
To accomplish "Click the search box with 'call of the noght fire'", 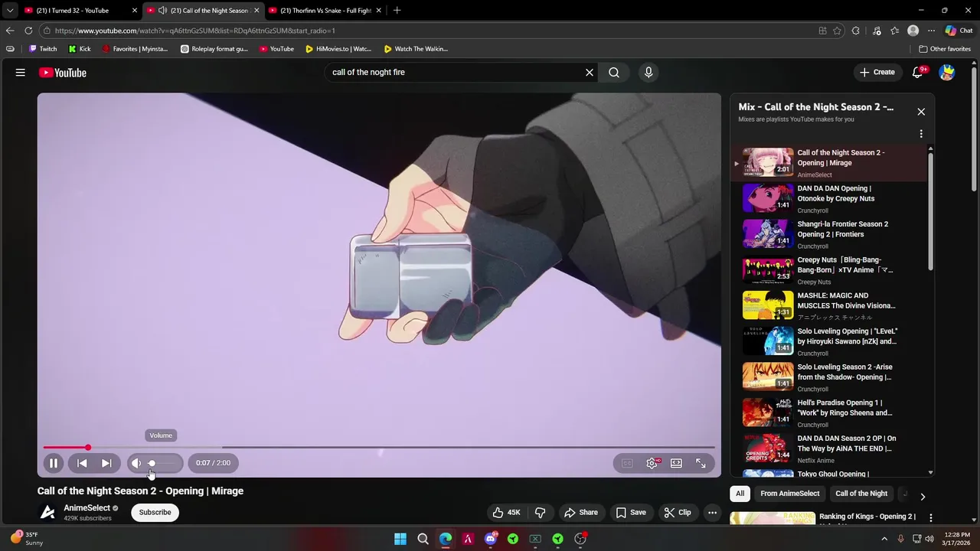I will pos(456,72).
